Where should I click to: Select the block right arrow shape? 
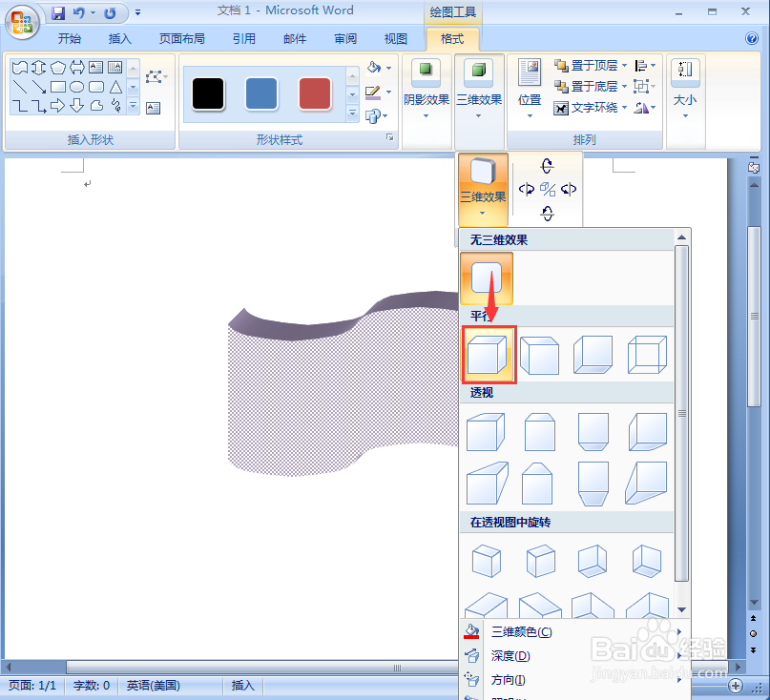click(57, 106)
